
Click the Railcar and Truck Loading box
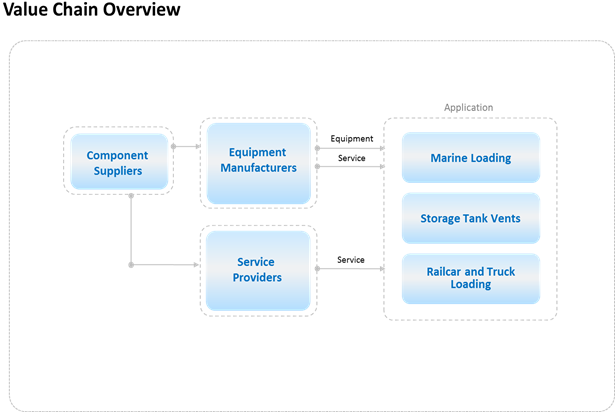470,278
